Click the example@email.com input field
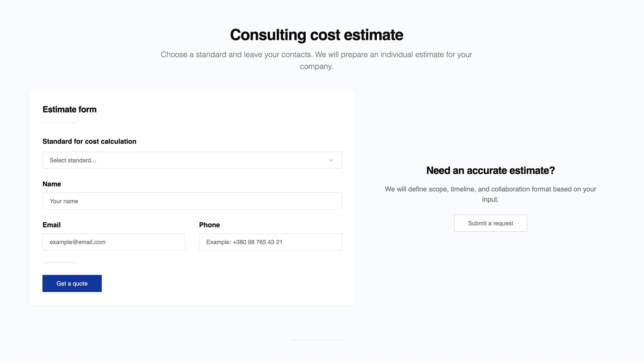 (x=114, y=242)
